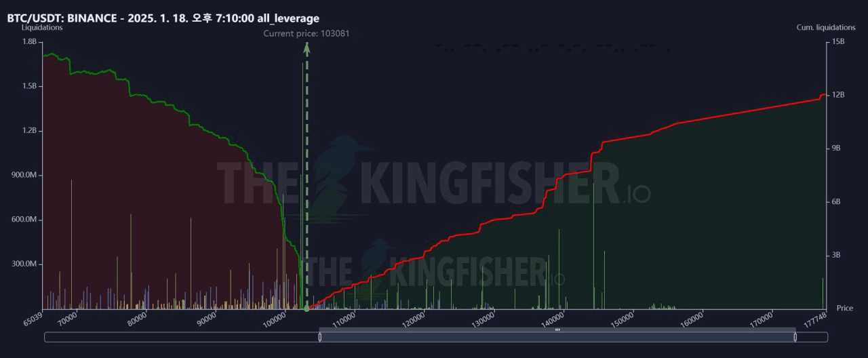868x358 pixels.
Task: Click the 1.8B tick on the left axis
Action: tap(29, 41)
